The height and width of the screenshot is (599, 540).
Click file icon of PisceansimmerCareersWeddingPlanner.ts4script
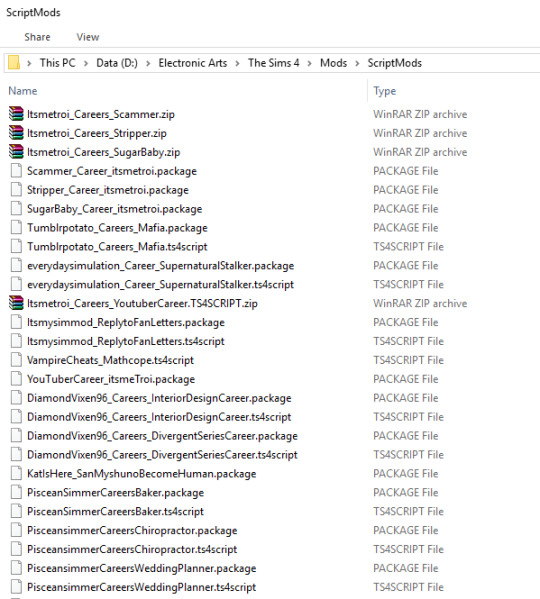tap(16, 587)
